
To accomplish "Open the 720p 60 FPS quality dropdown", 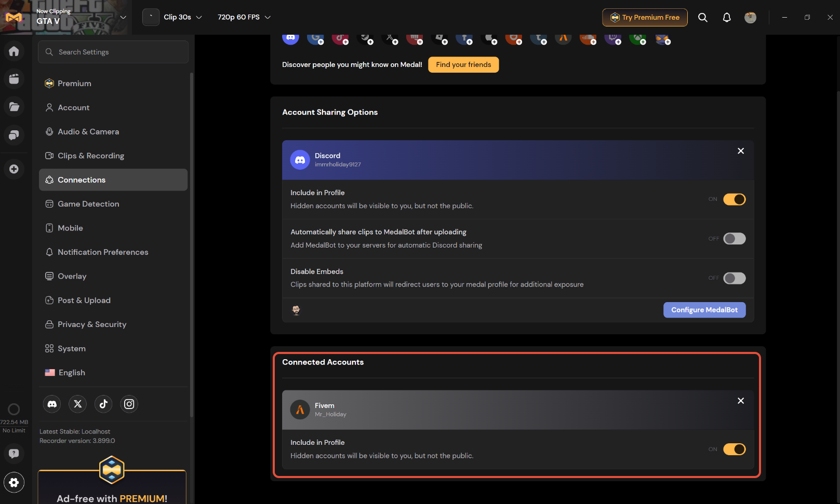I will pyautogui.click(x=244, y=17).
